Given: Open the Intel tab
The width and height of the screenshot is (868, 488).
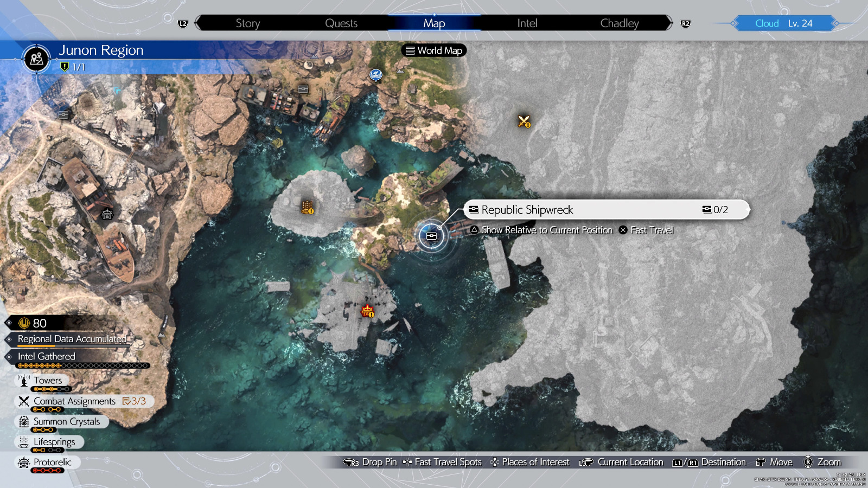Looking at the screenshot, I should click(526, 23).
